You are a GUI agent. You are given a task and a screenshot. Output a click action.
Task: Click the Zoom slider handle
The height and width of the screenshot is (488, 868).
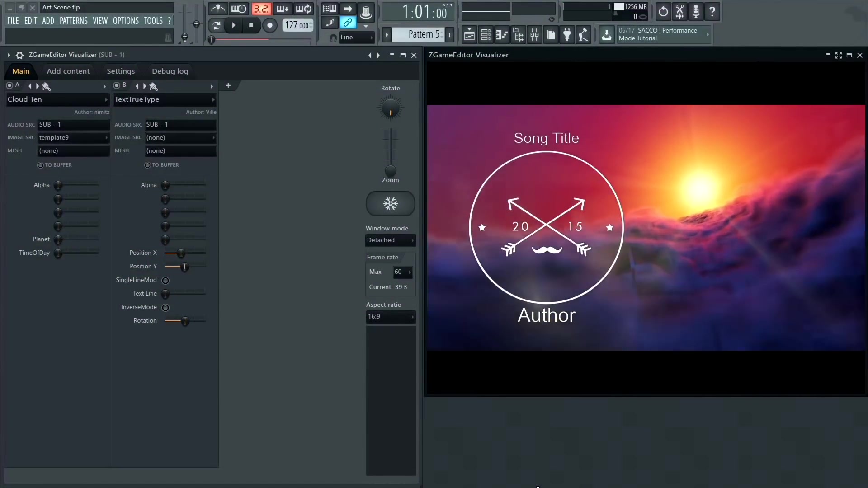[x=390, y=171]
